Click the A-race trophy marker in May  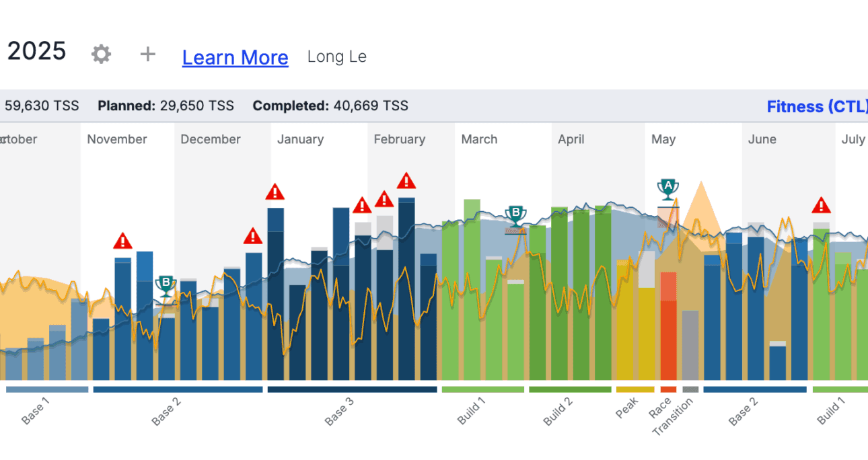[x=667, y=189]
